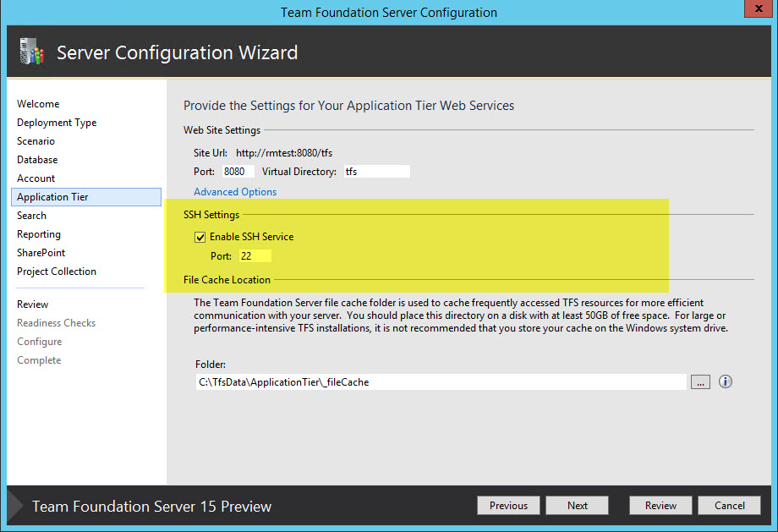Screen dimensions: 778x532
Task: Click the Team Foundation Server 15 Preview label
Action: click(x=152, y=506)
